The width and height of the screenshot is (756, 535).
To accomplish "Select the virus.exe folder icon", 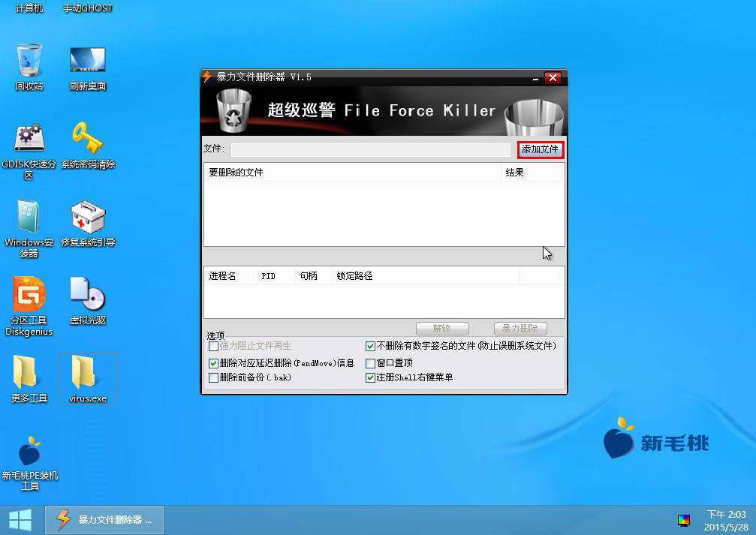I will click(x=88, y=379).
